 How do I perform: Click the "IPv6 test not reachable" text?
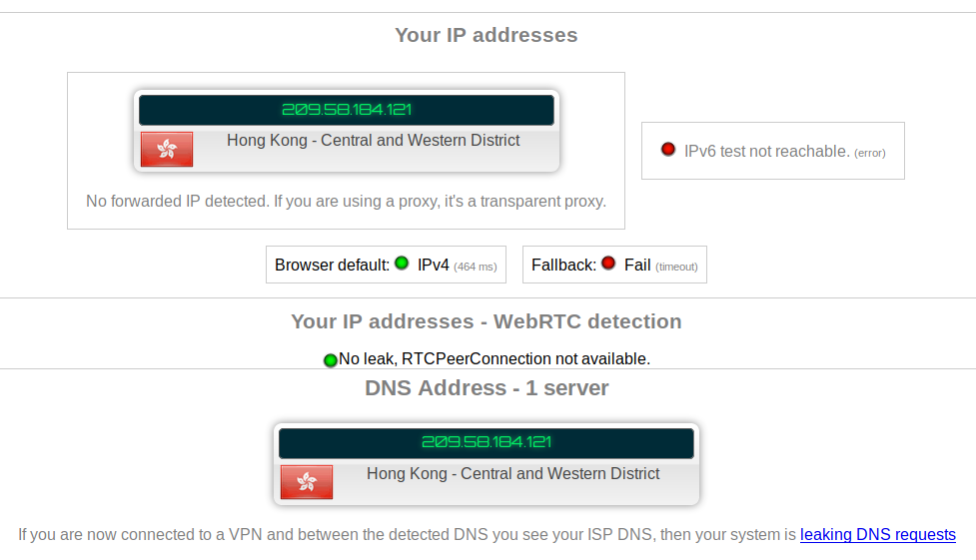pyautogui.click(x=766, y=151)
